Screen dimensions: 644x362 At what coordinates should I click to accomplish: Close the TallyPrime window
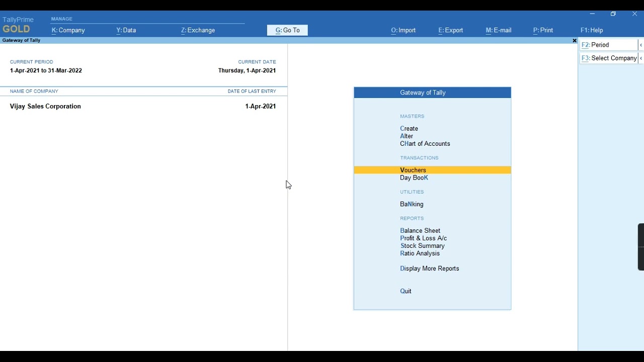[634, 14]
